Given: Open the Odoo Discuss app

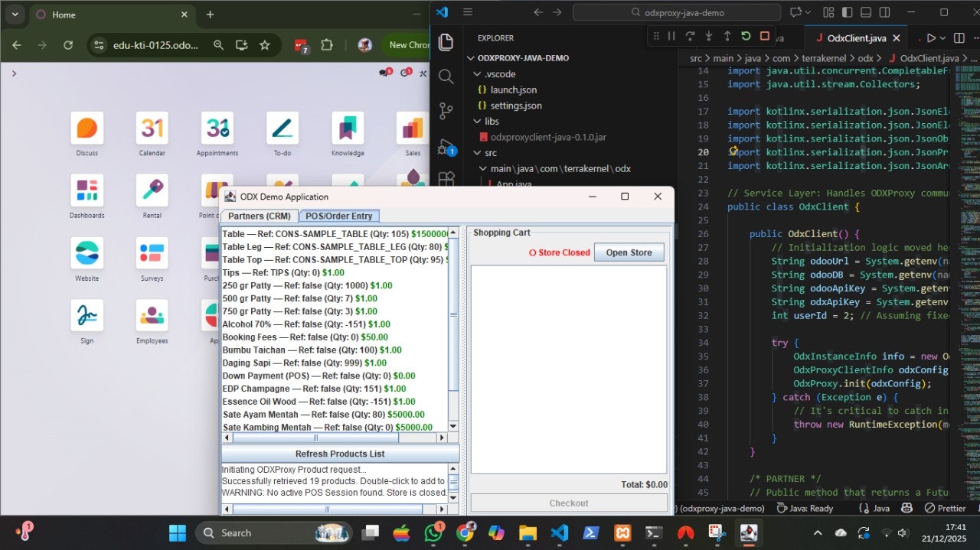Looking at the screenshot, I should pyautogui.click(x=87, y=128).
